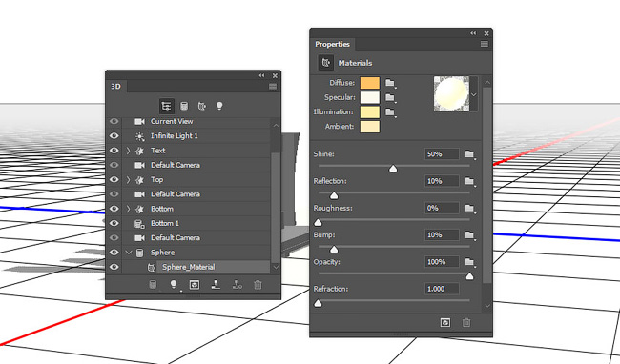Open the Diffuse color swatch
This screenshot has height=364, width=620.
[370, 83]
